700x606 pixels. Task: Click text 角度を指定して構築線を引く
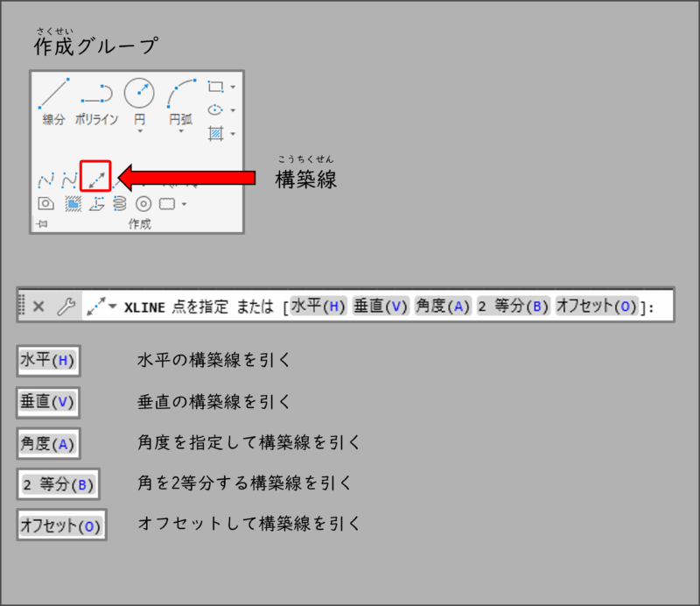248,442
